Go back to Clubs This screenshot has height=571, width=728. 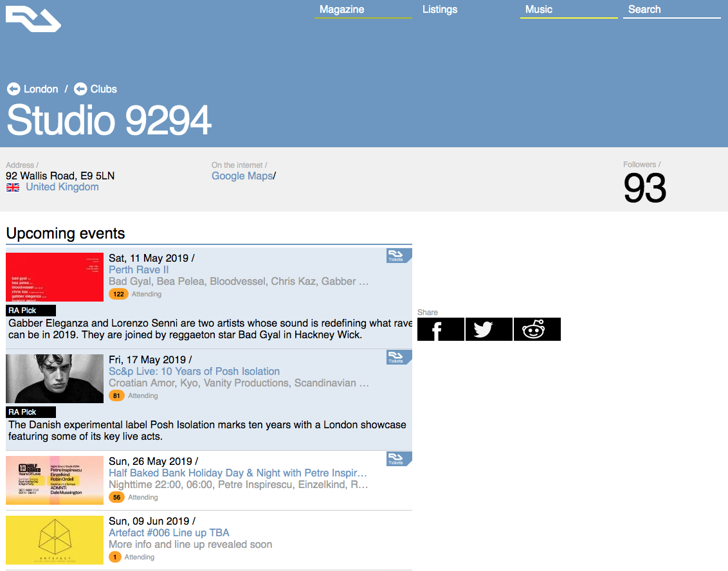coord(104,89)
